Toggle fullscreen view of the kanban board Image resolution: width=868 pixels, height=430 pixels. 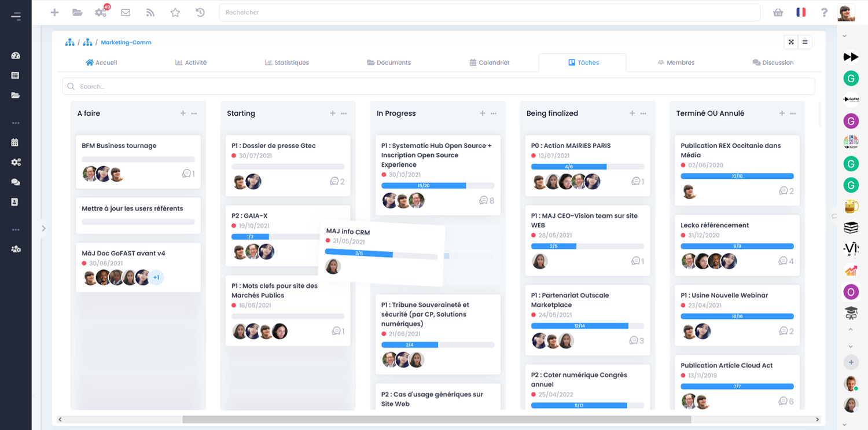coord(791,42)
